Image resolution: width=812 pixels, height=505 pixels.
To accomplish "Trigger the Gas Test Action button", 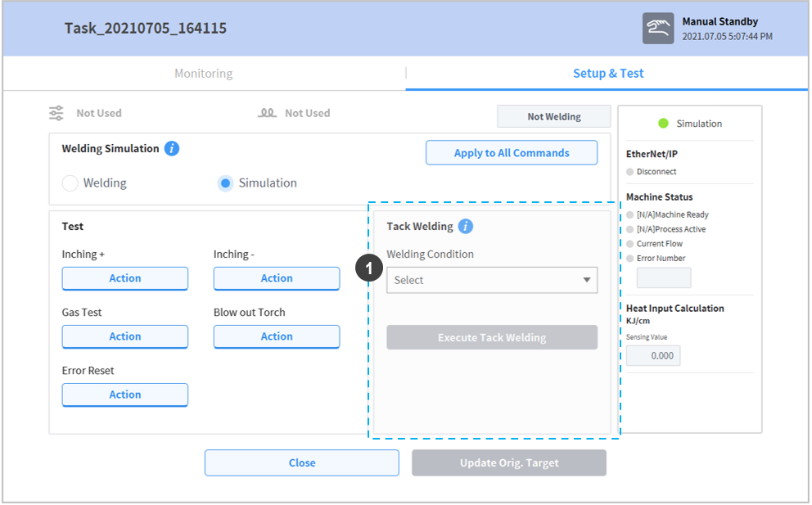I will pyautogui.click(x=125, y=336).
